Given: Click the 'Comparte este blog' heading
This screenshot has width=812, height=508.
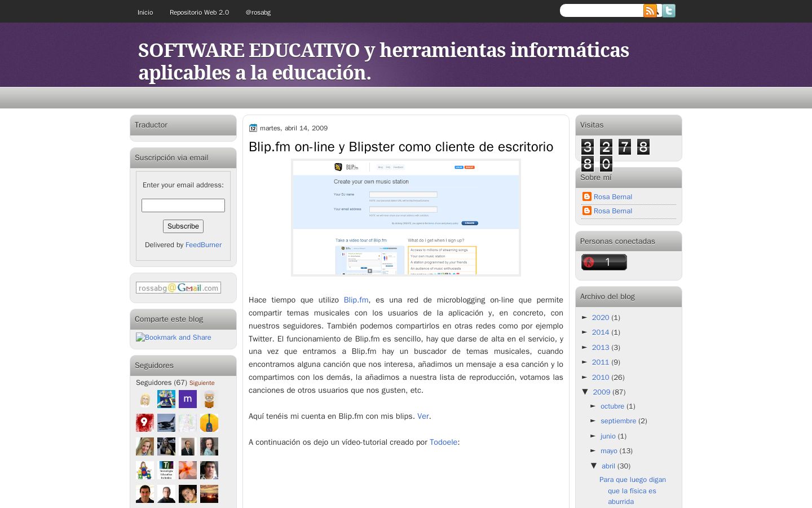Looking at the screenshot, I should [169, 319].
